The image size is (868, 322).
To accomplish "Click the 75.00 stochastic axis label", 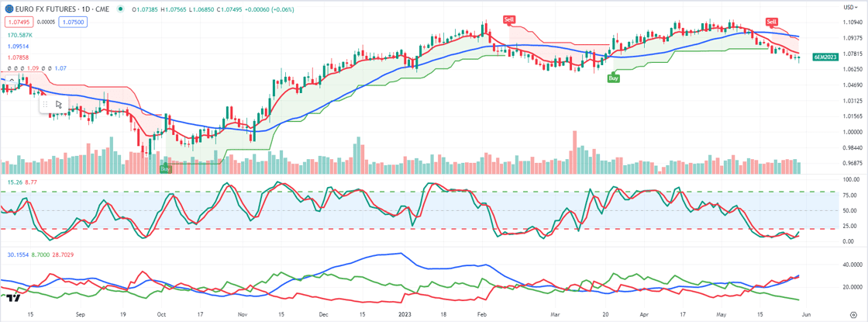I will (x=851, y=195).
